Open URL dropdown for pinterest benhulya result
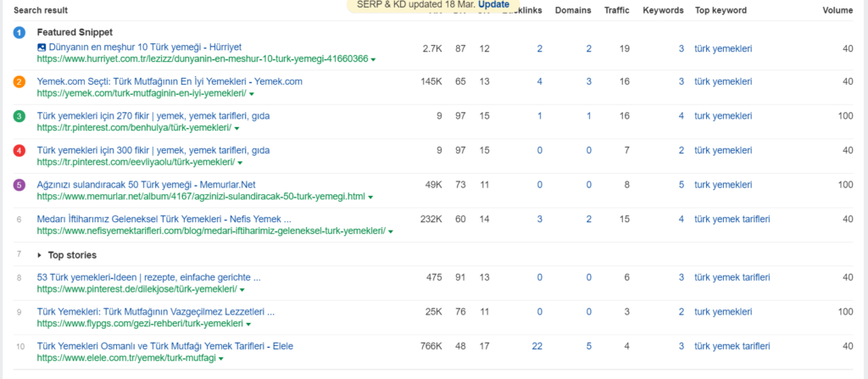This screenshot has height=379, width=868. pos(237,128)
